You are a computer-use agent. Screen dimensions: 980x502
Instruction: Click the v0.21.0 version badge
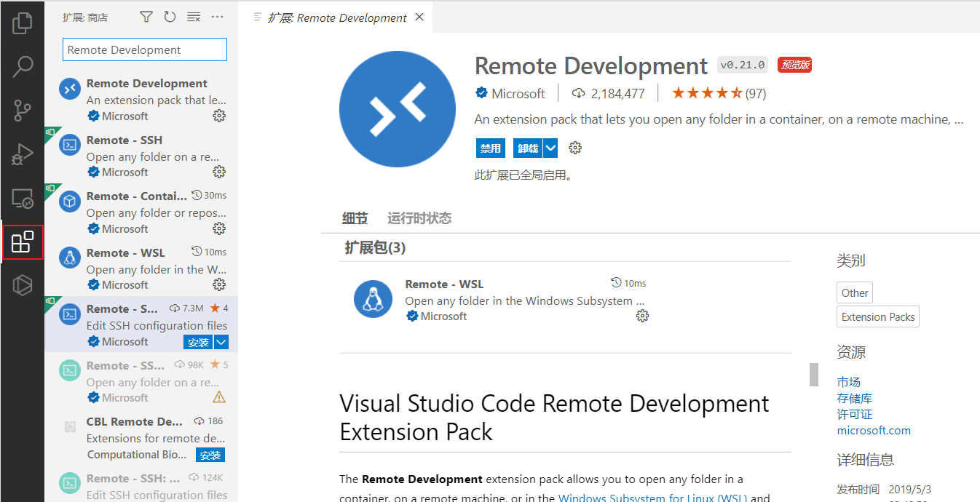pos(742,65)
